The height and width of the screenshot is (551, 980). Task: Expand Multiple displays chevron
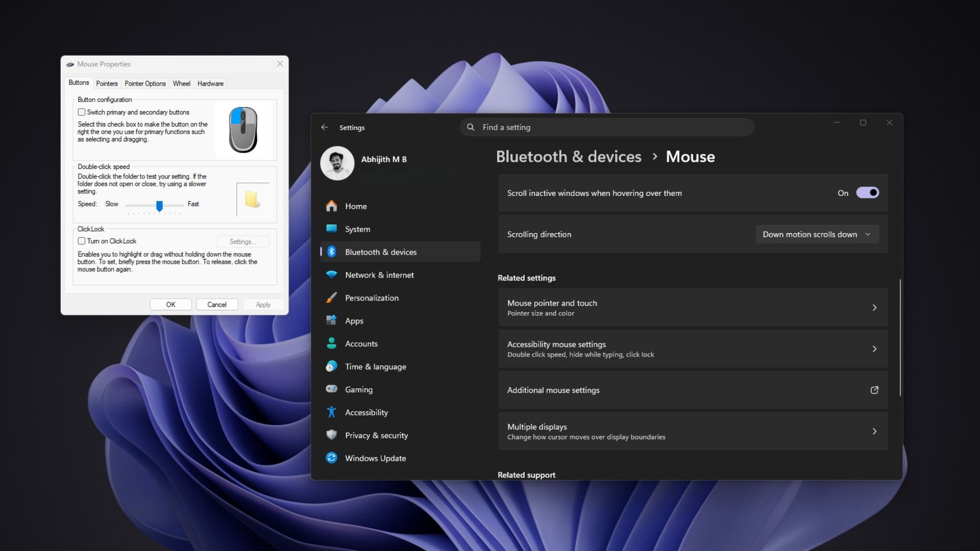coord(874,431)
